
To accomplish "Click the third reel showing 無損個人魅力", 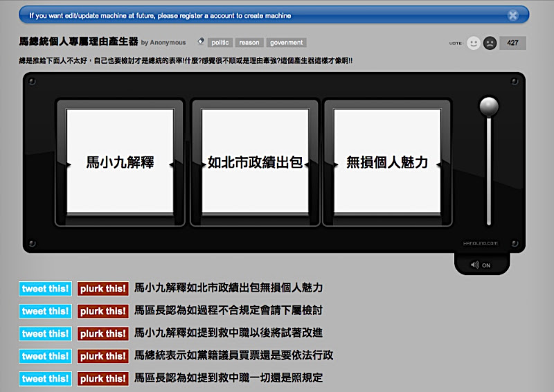I will click(x=387, y=161).
